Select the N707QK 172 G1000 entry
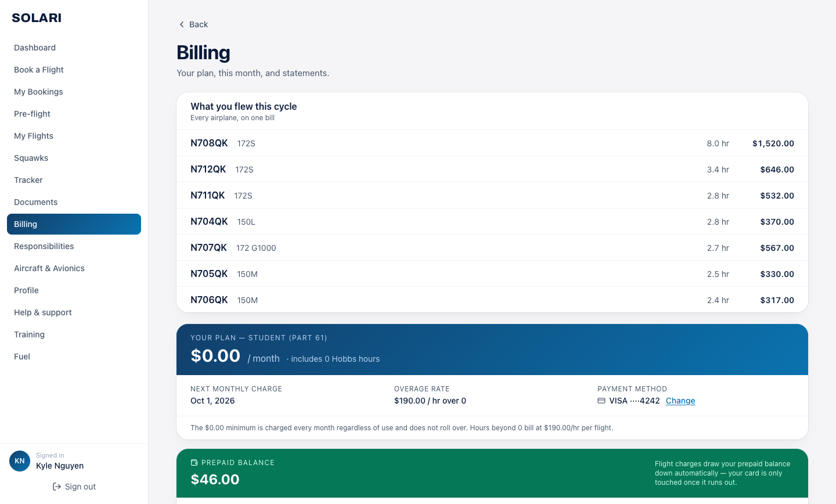The image size is (836, 504). click(x=492, y=247)
